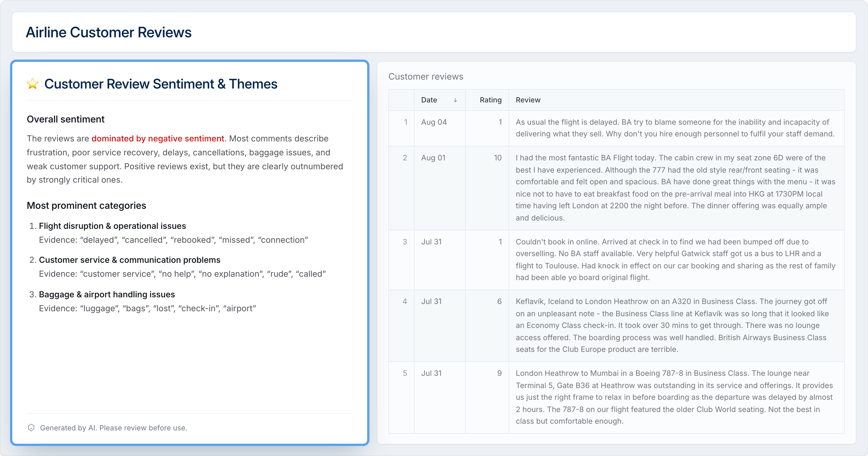Click the rating 9 cell
Viewport: 868px width, 456px height.
pos(487,398)
